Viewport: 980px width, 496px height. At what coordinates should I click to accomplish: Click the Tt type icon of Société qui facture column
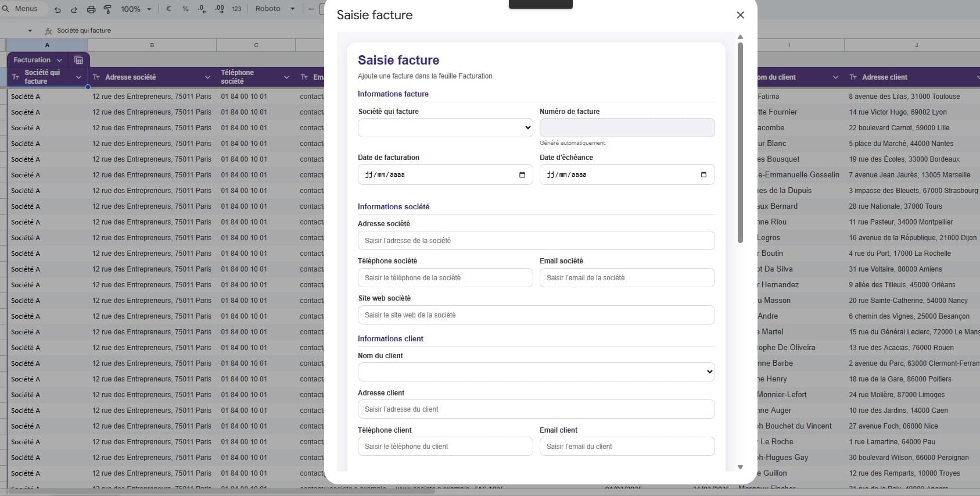[16, 77]
